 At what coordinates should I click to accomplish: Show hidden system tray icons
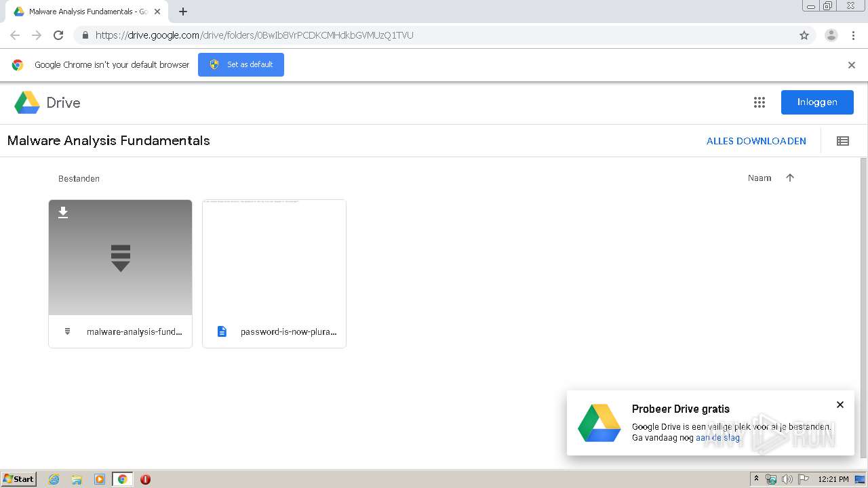(756, 479)
